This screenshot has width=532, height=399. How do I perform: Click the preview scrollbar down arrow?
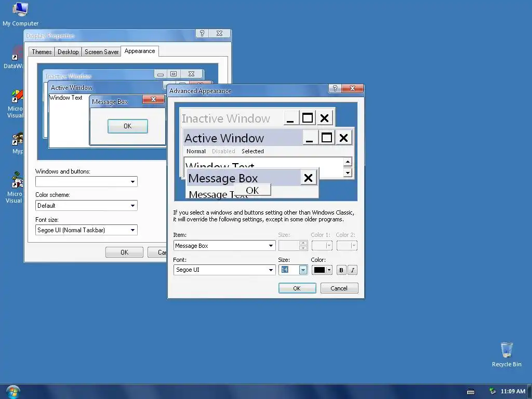(x=348, y=172)
